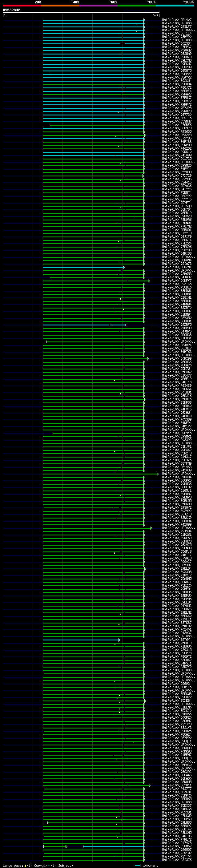Select hit label UniRef100_A7QBE6
This screenshot has height=868, width=197.
click(x=177, y=125)
